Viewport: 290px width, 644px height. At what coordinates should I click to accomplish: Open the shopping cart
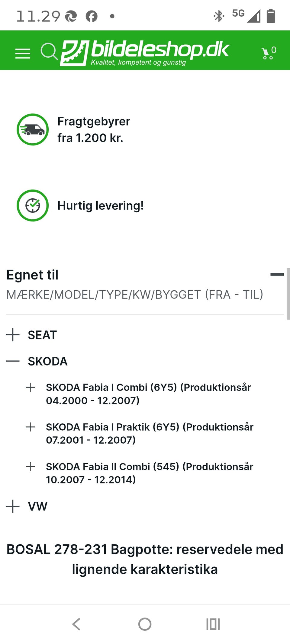[x=268, y=53]
